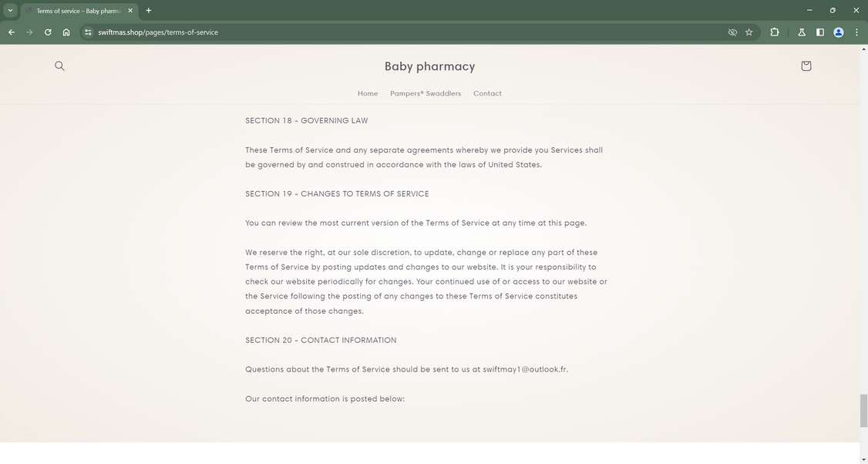Click the forward navigation arrow
The height and width of the screenshot is (464, 868).
click(x=29, y=32)
